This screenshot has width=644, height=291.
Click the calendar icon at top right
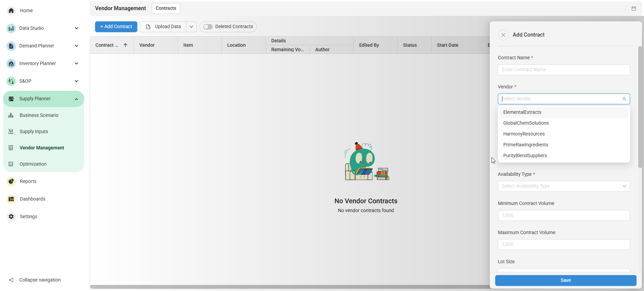pyautogui.click(x=634, y=8)
